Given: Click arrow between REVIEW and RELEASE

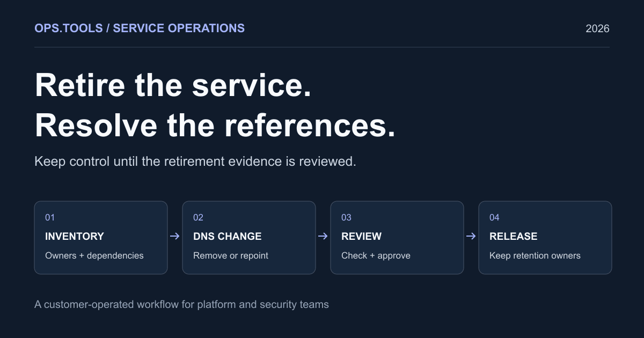Looking at the screenshot, I should click(x=471, y=236).
